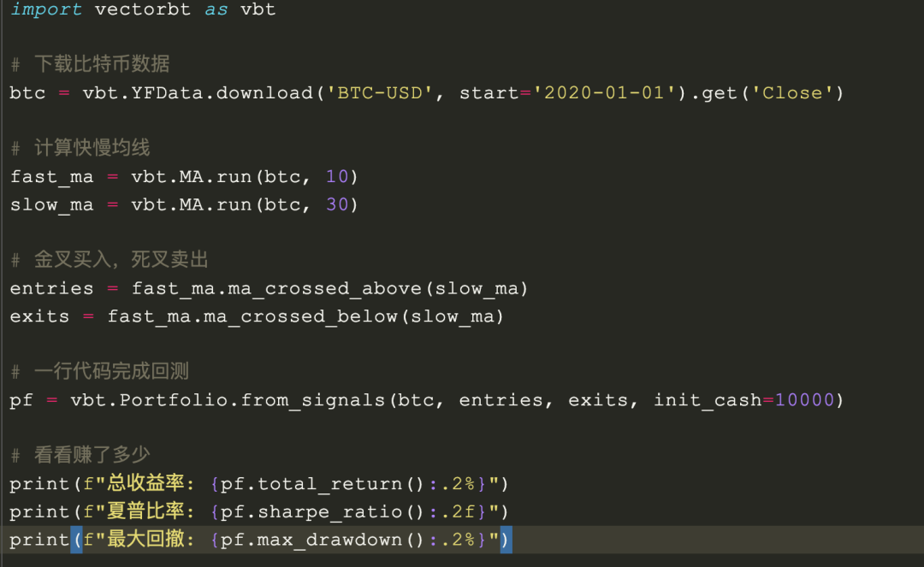Click the comment '下载比特币数据'
The image size is (924, 567).
pyautogui.click(x=102, y=63)
